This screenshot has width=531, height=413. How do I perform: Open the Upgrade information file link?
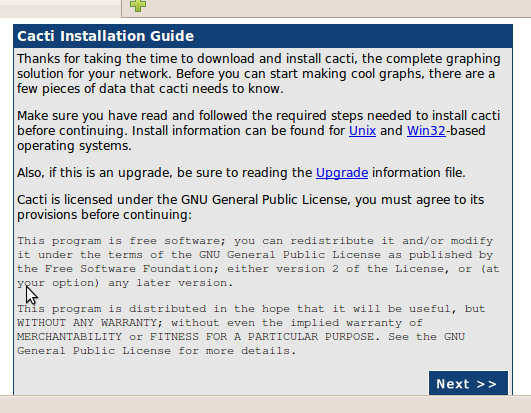tap(342, 173)
